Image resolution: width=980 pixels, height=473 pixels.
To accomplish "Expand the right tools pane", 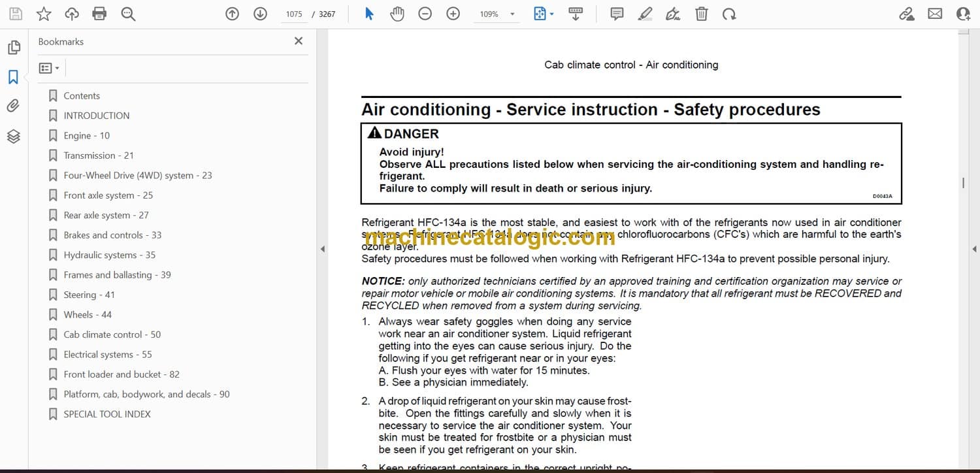I will click(x=974, y=249).
